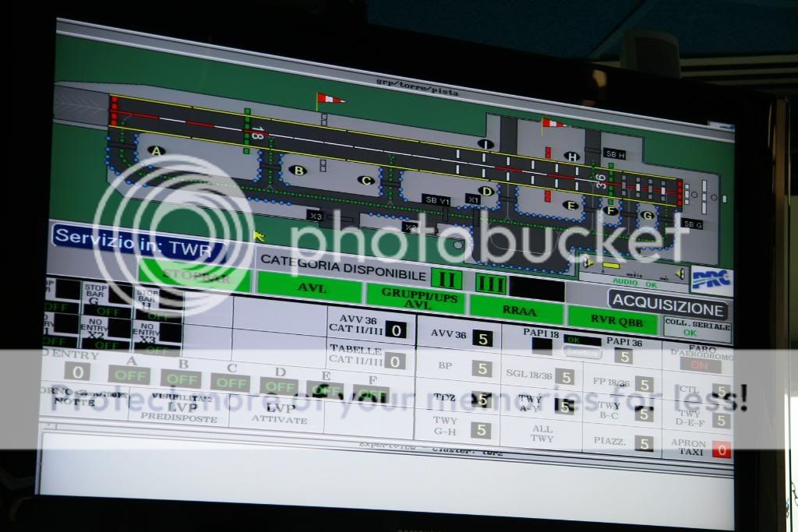Adjust the yellow audio volume slider
Image resolution: width=798 pixels, height=532 pixels.
coord(611,266)
